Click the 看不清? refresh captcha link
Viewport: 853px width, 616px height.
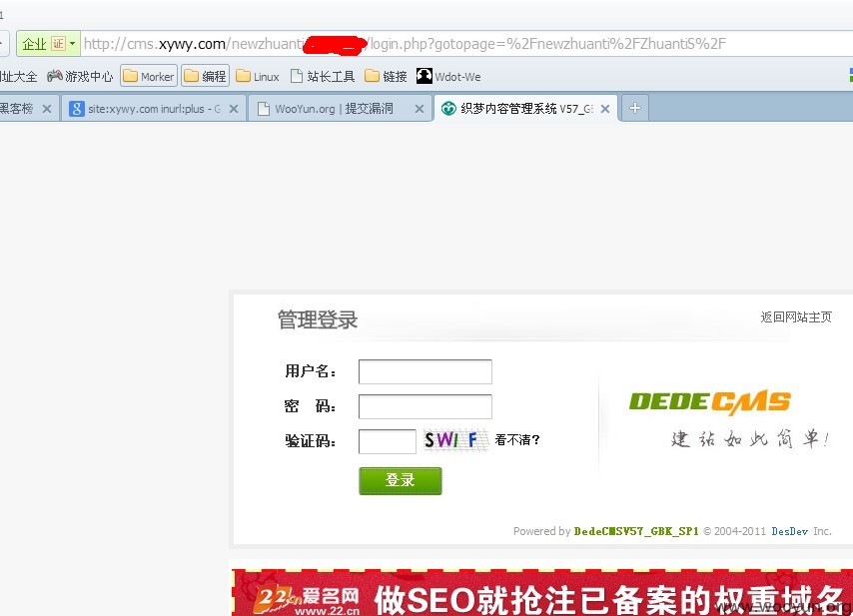click(516, 440)
